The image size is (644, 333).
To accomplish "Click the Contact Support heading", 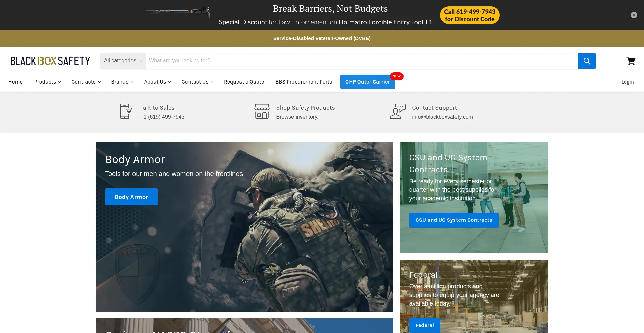I will click(434, 108).
